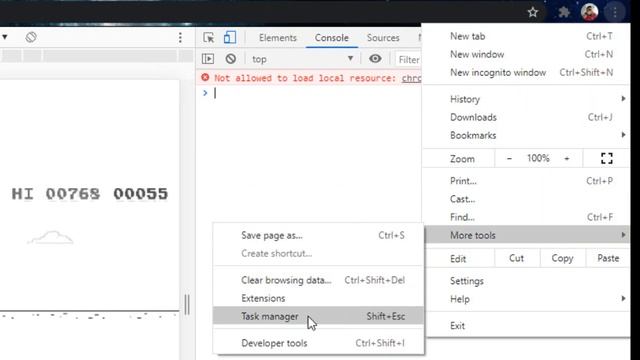Decrease zoom with the minus button
This screenshot has height=360, width=640.
(x=509, y=158)
